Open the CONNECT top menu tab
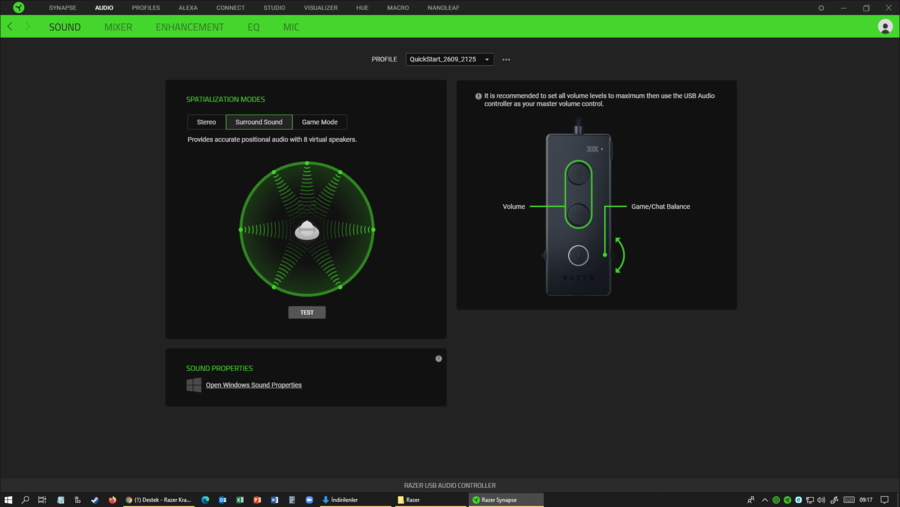This screenshot has height=507, width=900. point(230,8)
